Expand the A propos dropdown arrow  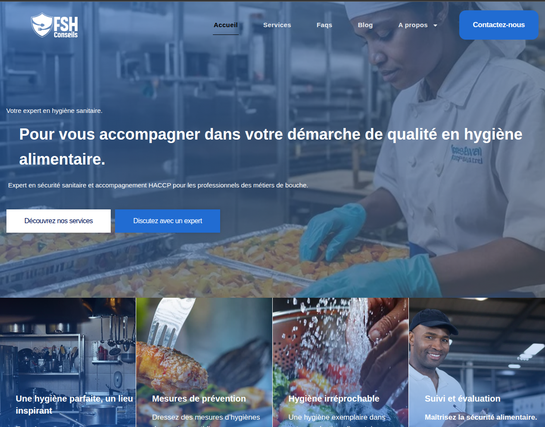click(435, 25)
